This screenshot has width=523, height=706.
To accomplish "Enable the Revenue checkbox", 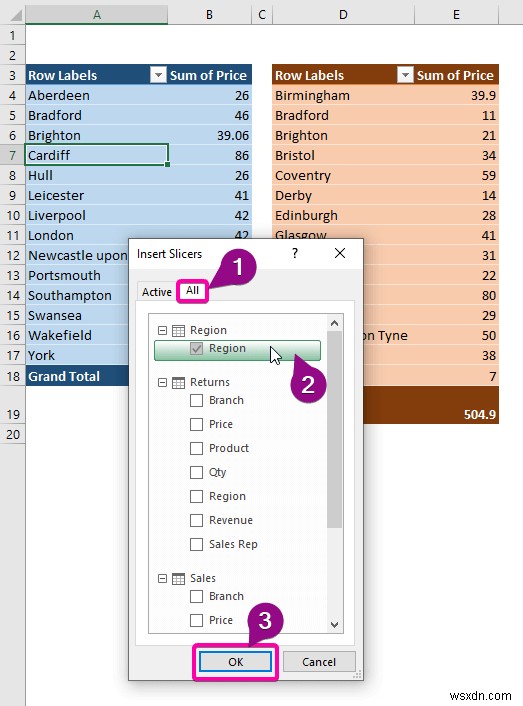I will [x=196, y=520].
